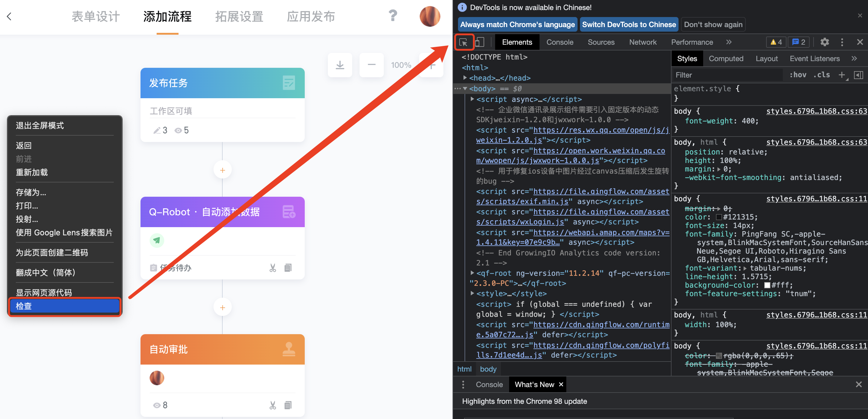Viewport: 868px width, 419px height.
Task: Click the download icon above the flowchart
Action: pyautogui.click(x=340, y=65)
